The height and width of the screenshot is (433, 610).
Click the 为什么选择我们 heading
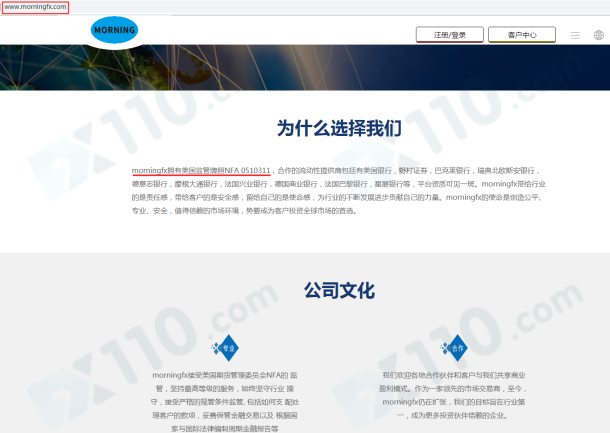(339, 128)
